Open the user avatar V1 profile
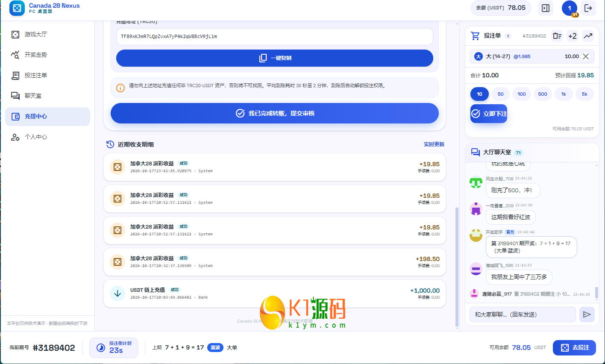 click(570, 8)
